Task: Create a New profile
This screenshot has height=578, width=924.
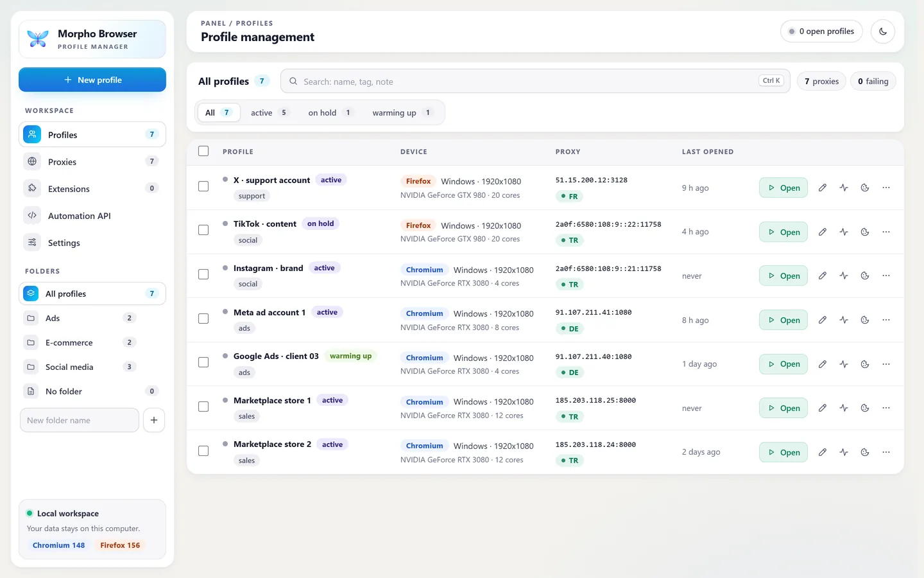Action: pyautogui.click(x=92, y=80)
